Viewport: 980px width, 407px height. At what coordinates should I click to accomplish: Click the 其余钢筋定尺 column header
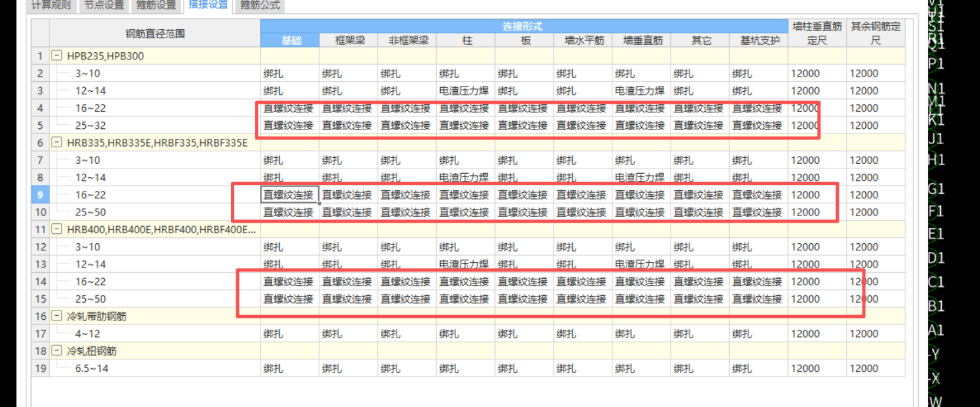[876, 33]
